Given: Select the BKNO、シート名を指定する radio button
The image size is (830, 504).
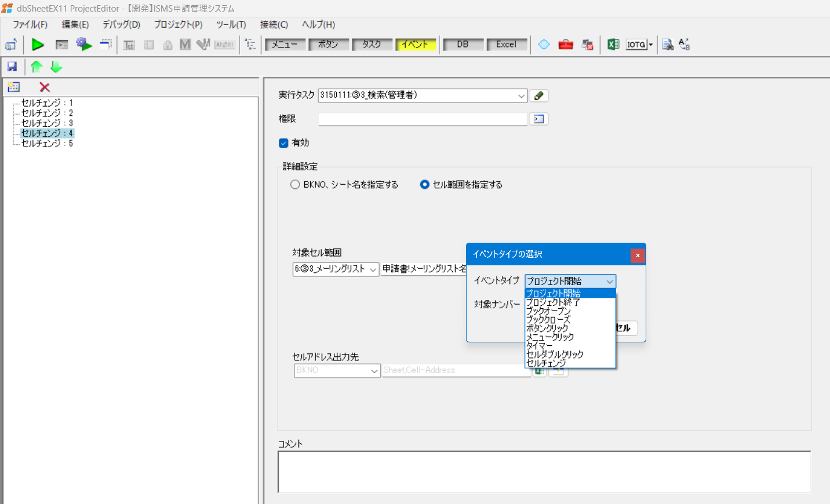Looking at the screenshot, I should point(296,185).
